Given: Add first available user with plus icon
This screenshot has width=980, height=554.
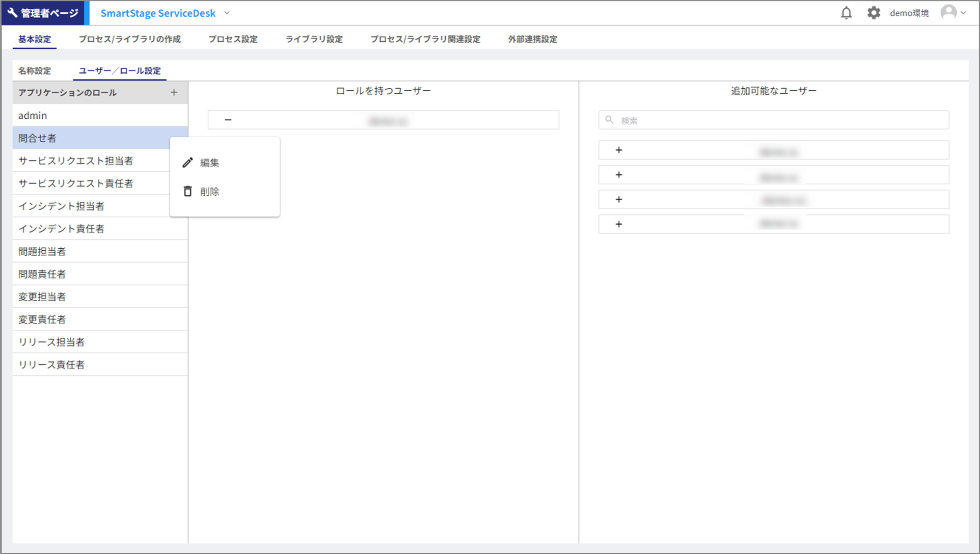Looking at the screenshot, I should [619, 150].
